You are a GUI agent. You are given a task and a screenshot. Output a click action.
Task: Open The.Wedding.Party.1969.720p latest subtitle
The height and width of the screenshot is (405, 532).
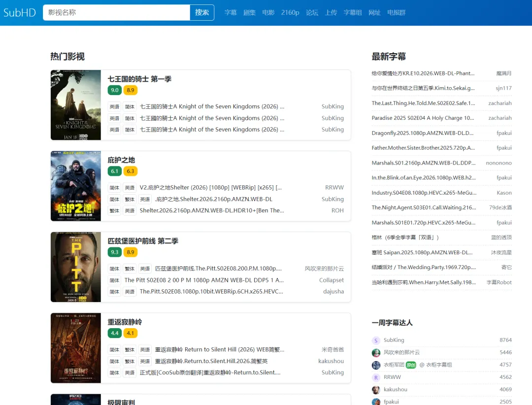pyautogui.click(x=424, y=268)
